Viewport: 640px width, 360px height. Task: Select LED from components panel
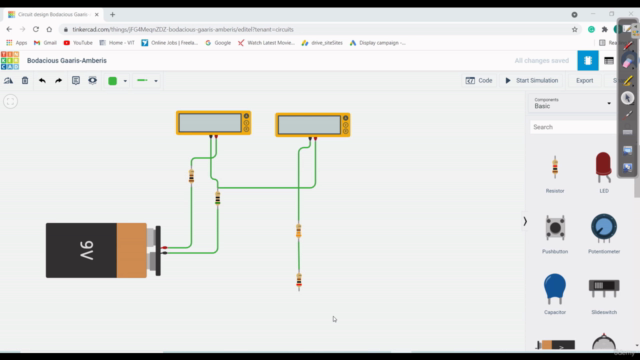[604, 172]
